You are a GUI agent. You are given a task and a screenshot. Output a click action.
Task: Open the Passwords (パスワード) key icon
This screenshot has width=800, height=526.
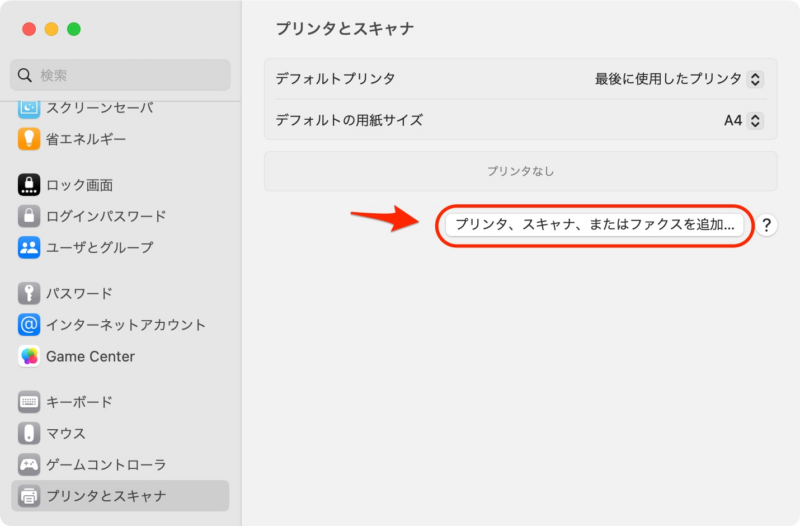pyautogui.click(x=29, y=293)
